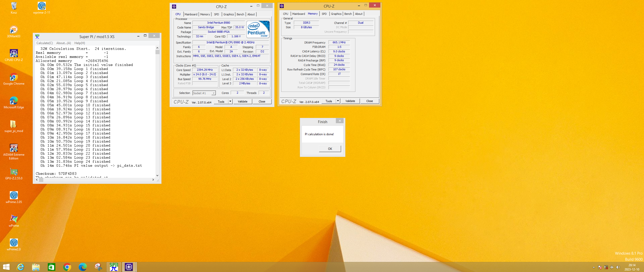Click Tools button in right CPU-Z window
The width and height of the screenshot is (644, 272).
tap(329, 101)
